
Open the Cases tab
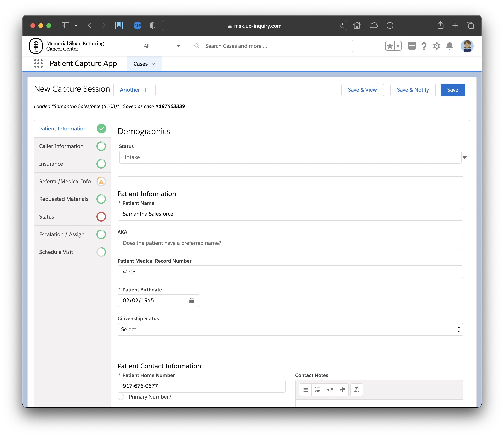141,64
